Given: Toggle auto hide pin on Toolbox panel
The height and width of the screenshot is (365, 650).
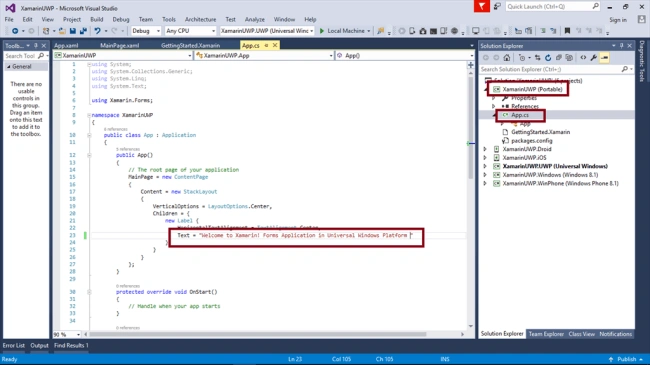Looking at the screenshot, I should (x=36, y=45).
